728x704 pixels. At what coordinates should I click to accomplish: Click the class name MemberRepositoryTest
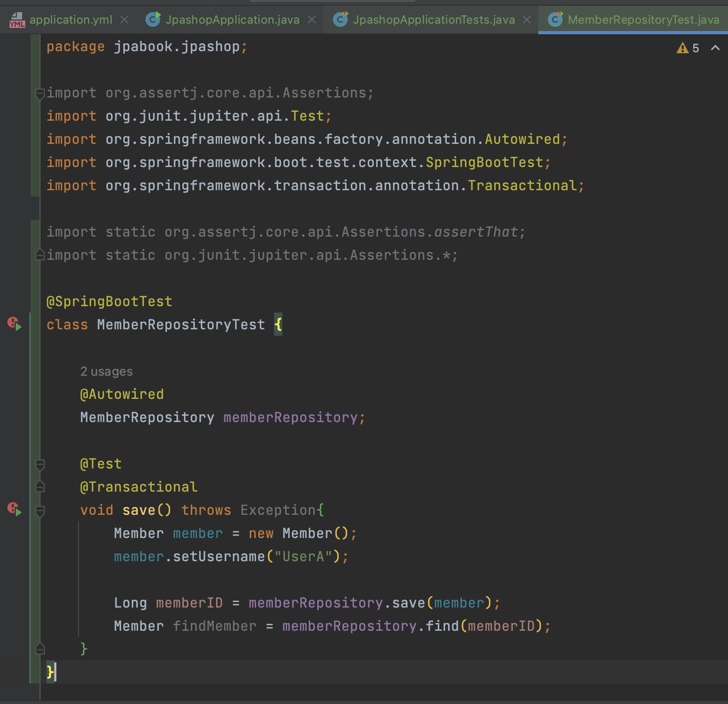tap(181, 325)
